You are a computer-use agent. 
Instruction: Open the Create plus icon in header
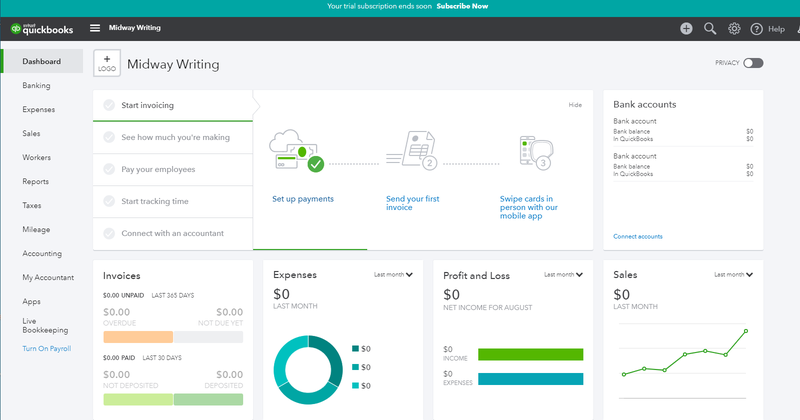686,29
